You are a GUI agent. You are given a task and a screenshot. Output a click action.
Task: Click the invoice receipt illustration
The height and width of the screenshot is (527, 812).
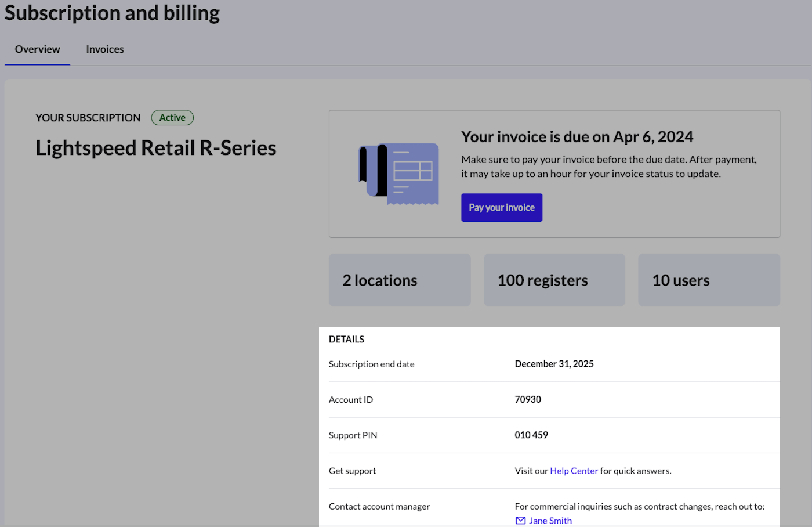point(399,174)
